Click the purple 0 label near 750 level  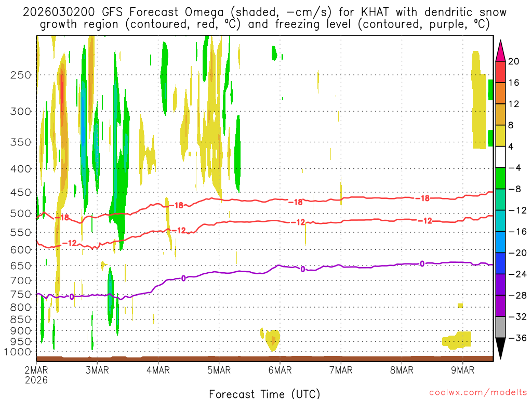pos(72,297)
